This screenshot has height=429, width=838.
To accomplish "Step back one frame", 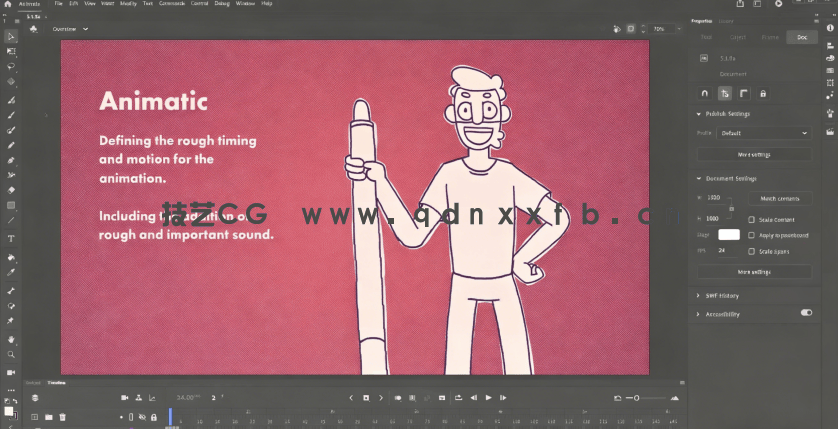I will coord(474,398).
